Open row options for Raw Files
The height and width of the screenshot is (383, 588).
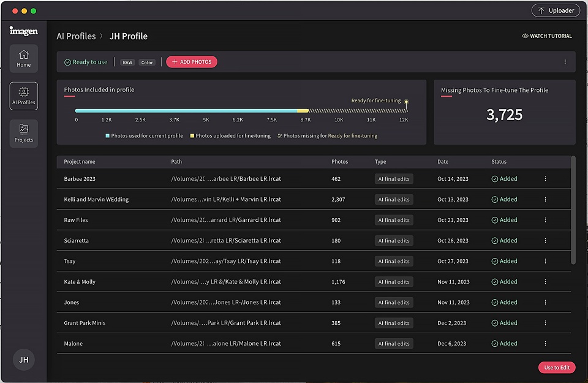(545, 220)
